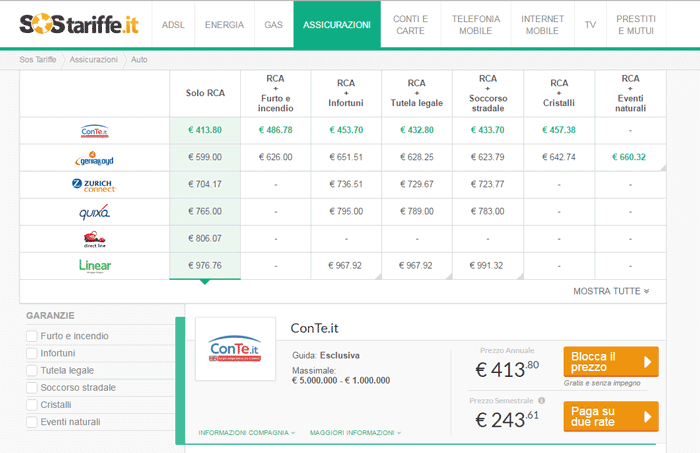Click the € 660.32 price cell
The width and height of the screenshot is (700, 453).
[629, 157]
